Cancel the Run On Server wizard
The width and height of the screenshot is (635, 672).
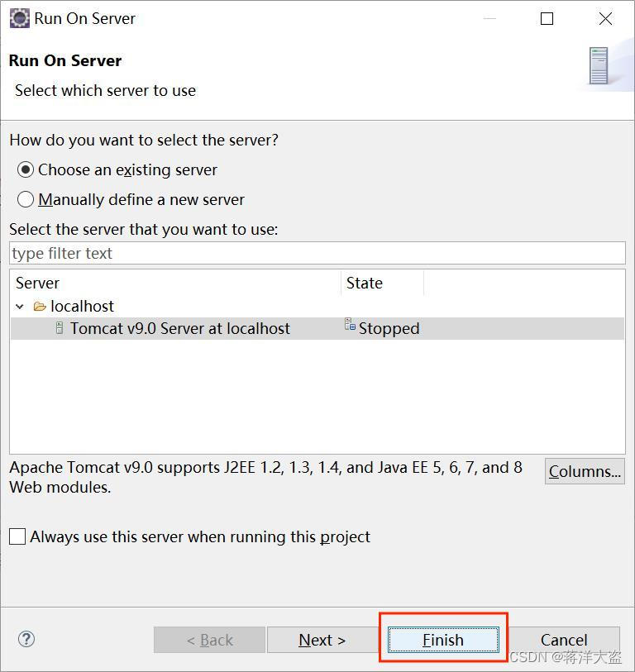564,640
